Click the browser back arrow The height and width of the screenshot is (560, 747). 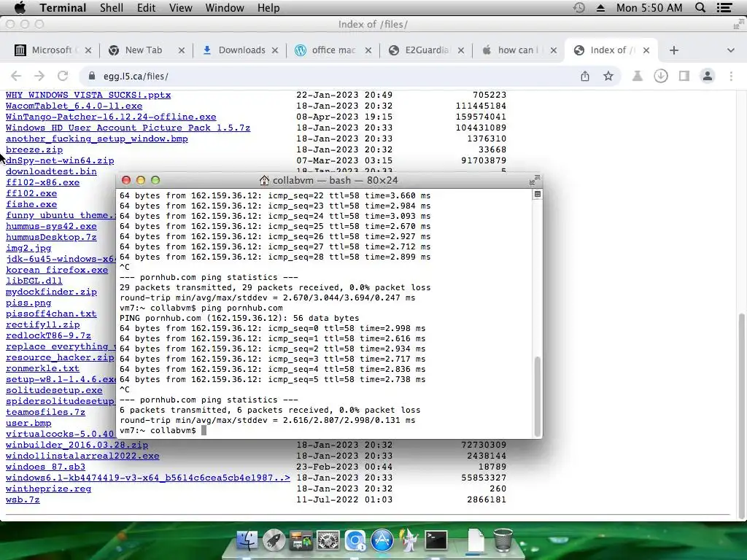(x=16, y=76)
